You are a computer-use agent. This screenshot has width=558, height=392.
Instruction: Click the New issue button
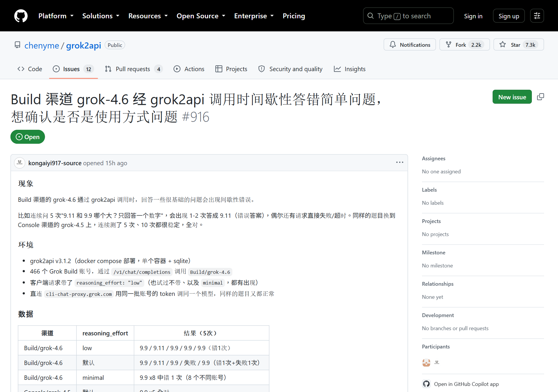(x=512, y=97)
